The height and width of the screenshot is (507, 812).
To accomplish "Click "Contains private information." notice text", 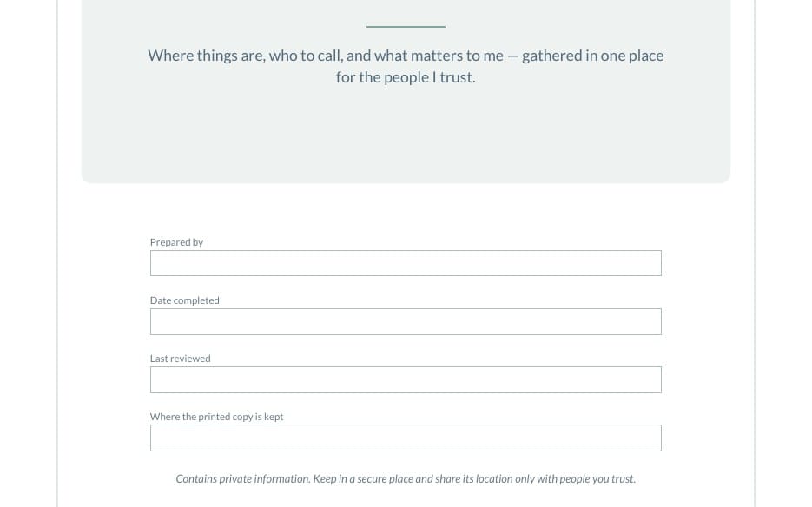I will [x=243, y=479].
